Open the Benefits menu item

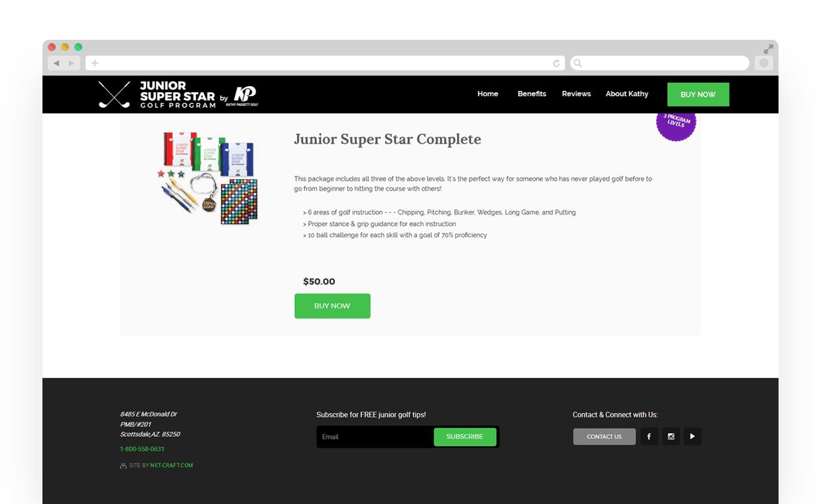[532, 94]
